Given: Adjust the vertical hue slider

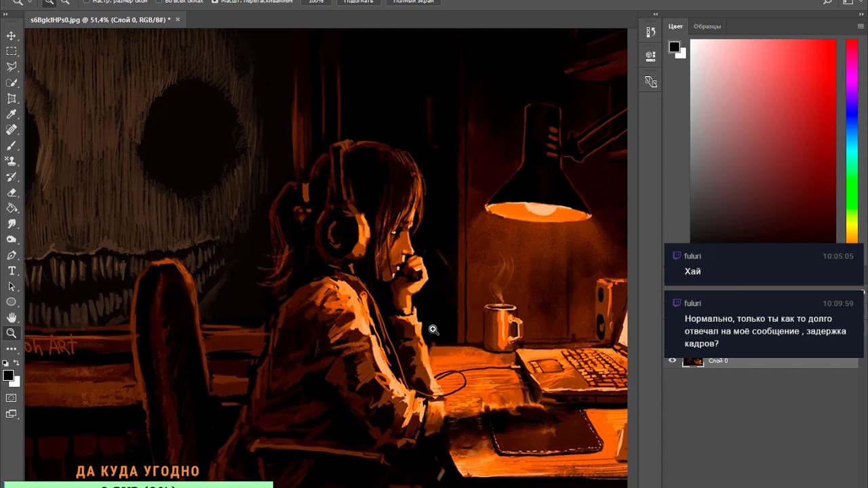Looking at the screenshot, I should (x=852, y=140).
